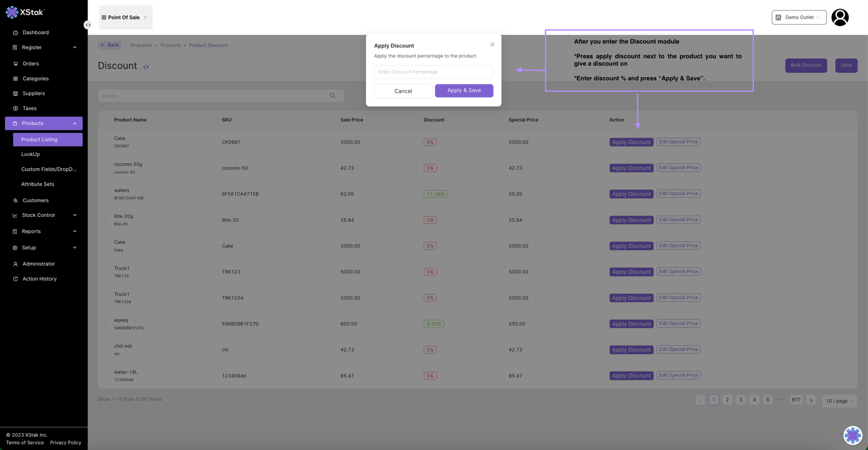Tick the checkbox for wafers row

tap(103, 194)
